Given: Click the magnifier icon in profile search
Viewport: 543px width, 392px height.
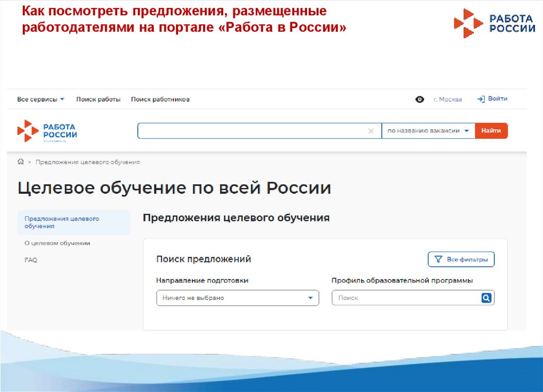Looking at the screenshot, I should tap(486, 298).
